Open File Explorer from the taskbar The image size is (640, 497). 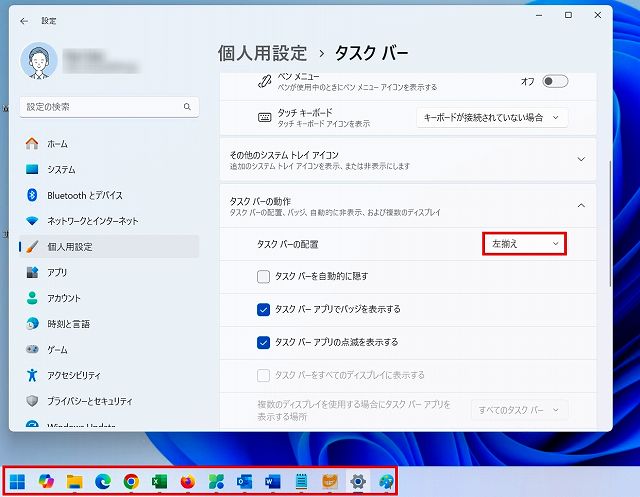click(x=74, y=481)
